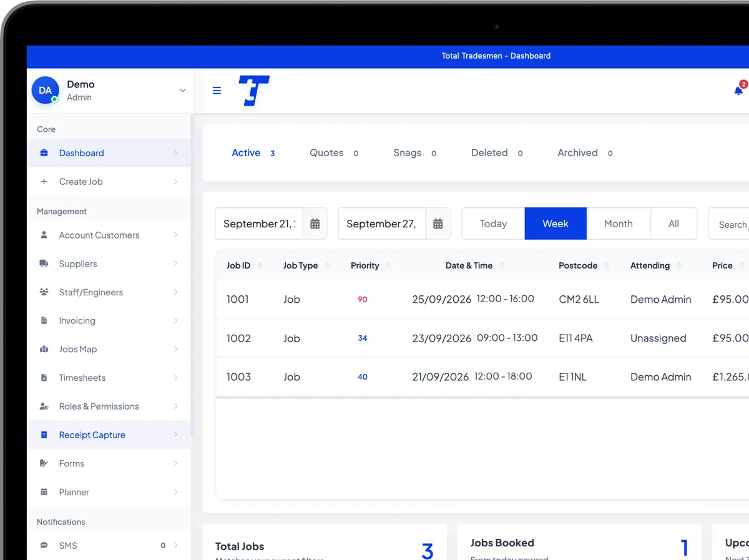Select job ID 1002
749x560 pixels.
tap(238, 338)
